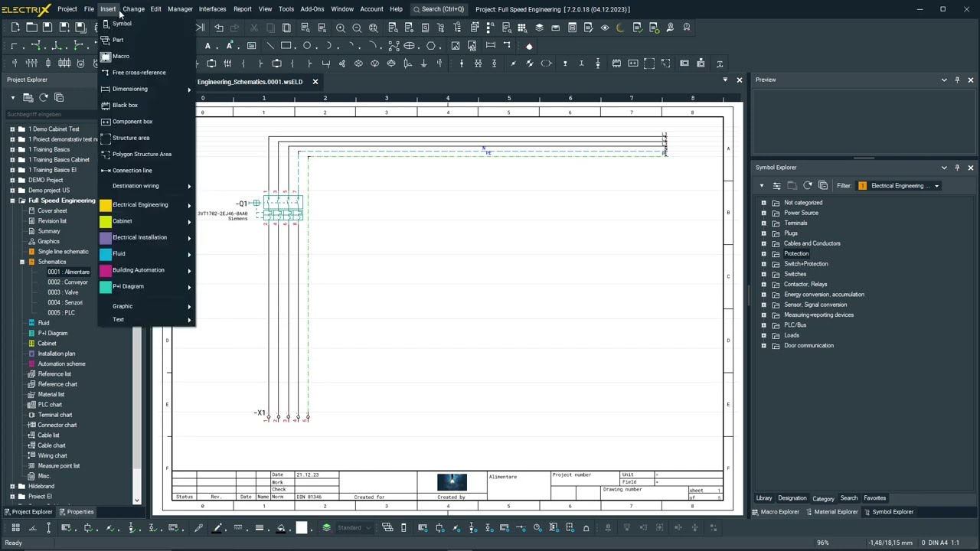Click the white fill color swatch
Image resolution: width=980 pixels, height=551 pixels.
point(302,527)
